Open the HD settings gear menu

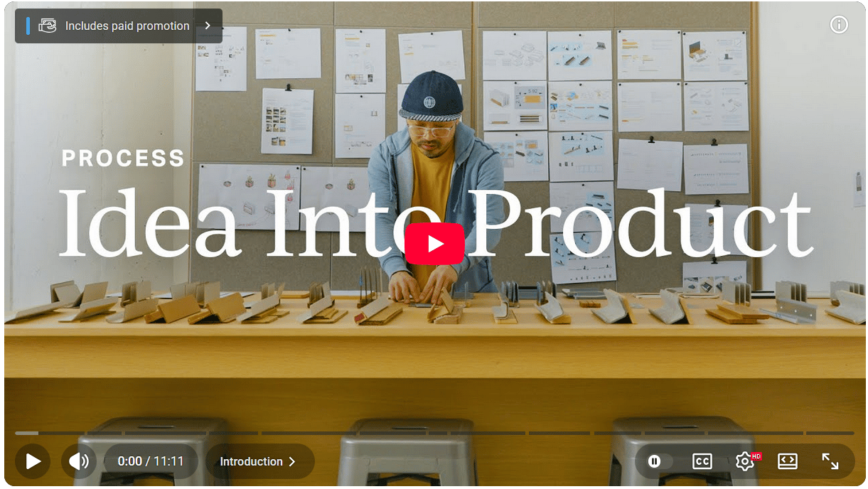[744, 461]
